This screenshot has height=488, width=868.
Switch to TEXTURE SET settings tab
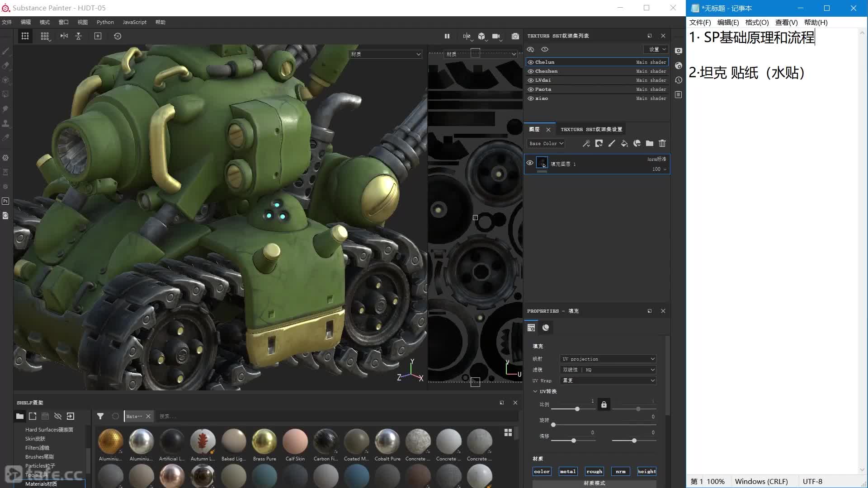pos(591,129)
